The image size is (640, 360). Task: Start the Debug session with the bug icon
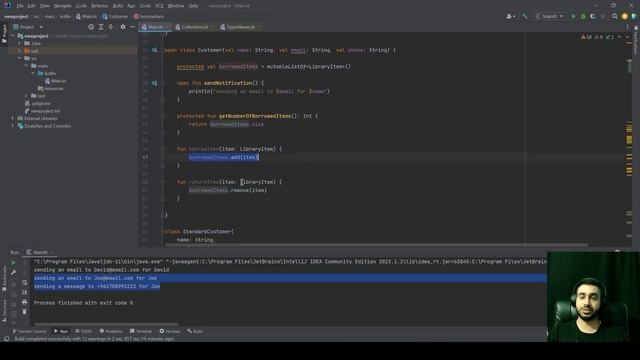pyautogui.click(x=583, y=16)
